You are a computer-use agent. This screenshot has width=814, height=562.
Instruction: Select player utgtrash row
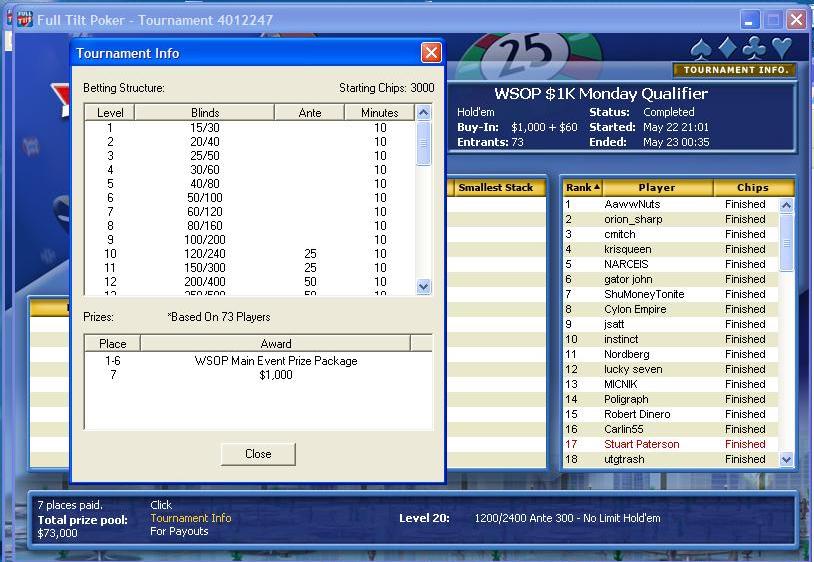[x=671, y=460]
